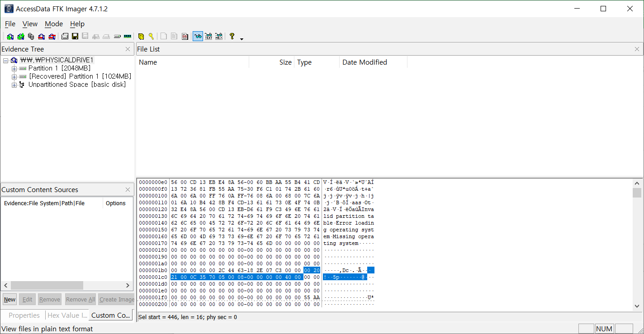The image size is (644, 334).
Task: Click the 'em·Missing opera' ASCII text
Action: click(x=349, y=236)
